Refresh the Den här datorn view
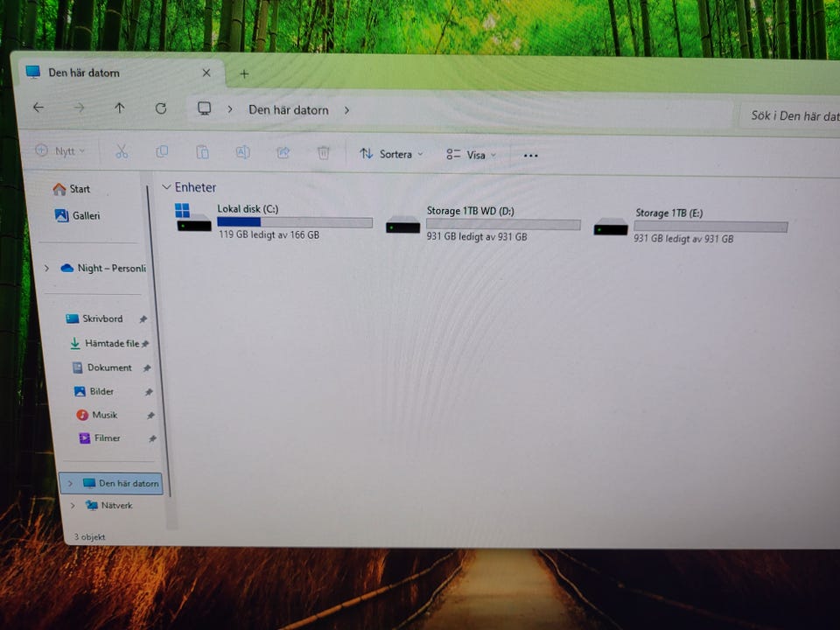 [x=161, y=108]
